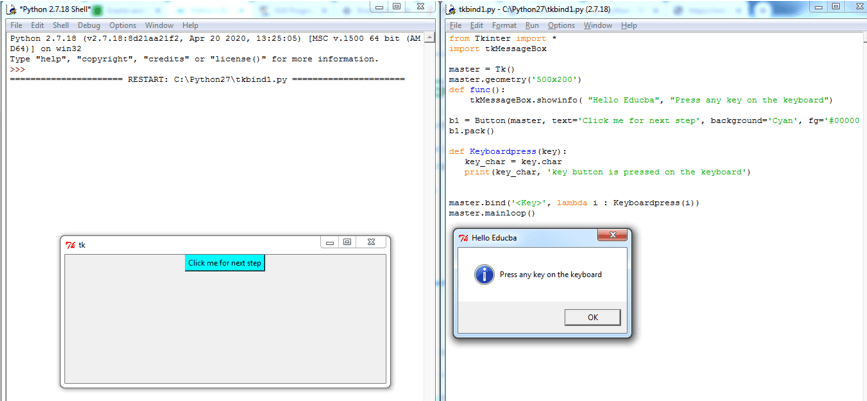Open Window menu in tkbind1.py editor

tap(598, 25)
